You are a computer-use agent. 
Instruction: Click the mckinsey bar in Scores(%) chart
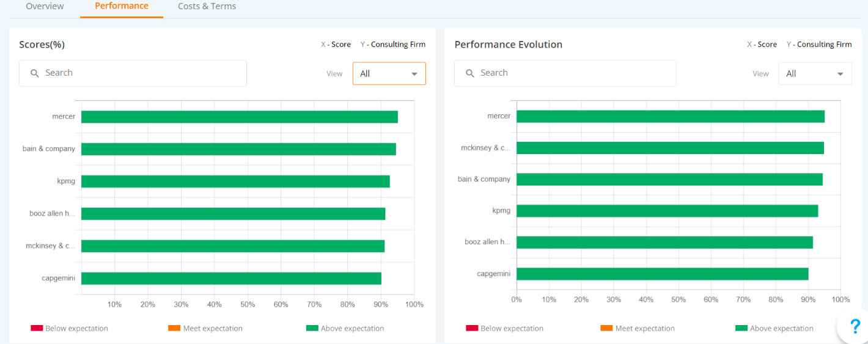point(233,246)
